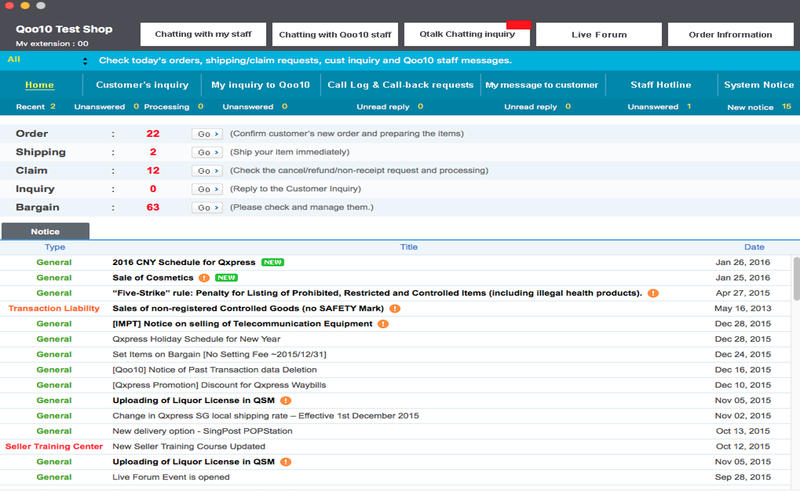This screenshot has height=500, width=800.
Task: Open the Call Log & Call-back requests tab
Action: point(399,85)
